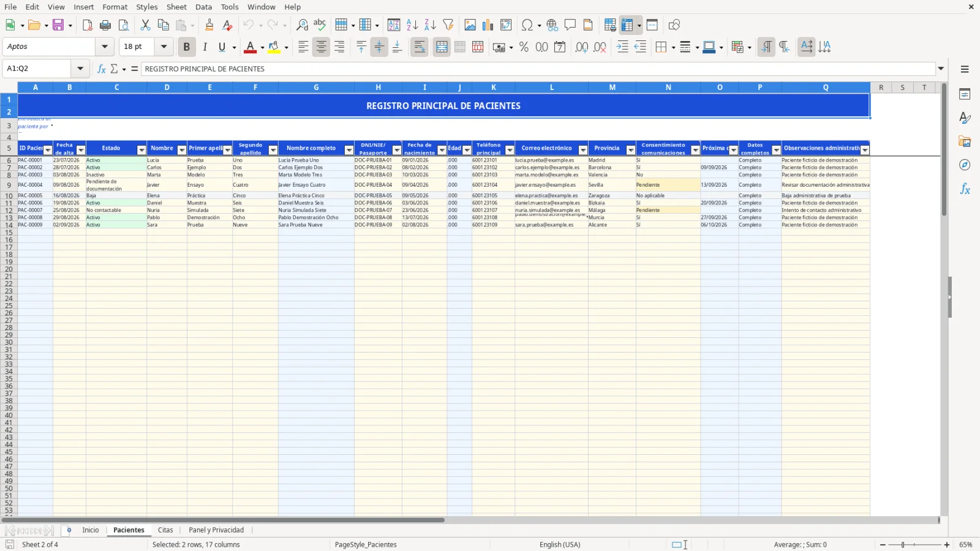
Task: Apply yellow background color swatch
Action: (x=274, y=47)
